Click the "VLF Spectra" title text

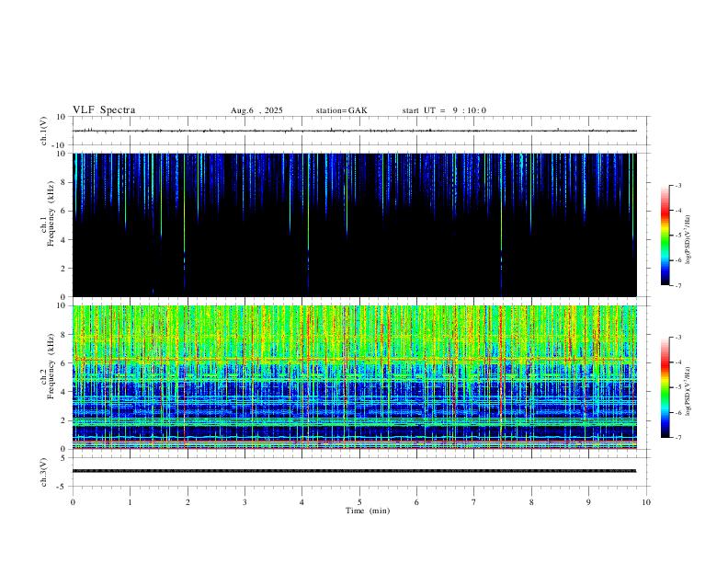tap(104, 110)
